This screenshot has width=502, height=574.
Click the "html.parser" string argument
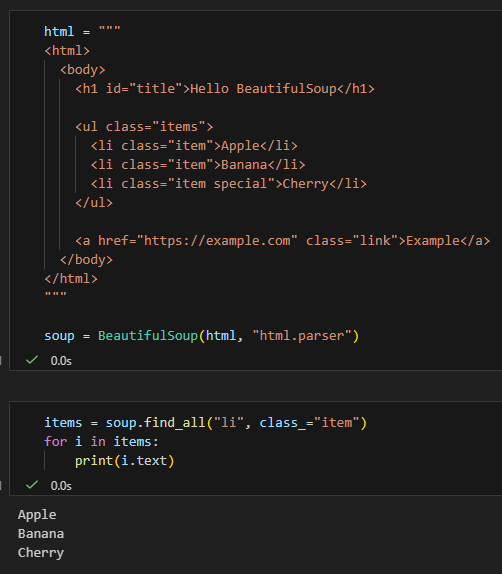(302, 336)
